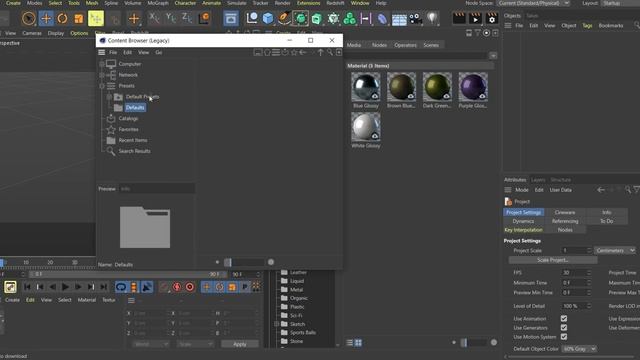Open Key Interpolation tab
This screenshot has width=640, height=360.
click(523, 230)
